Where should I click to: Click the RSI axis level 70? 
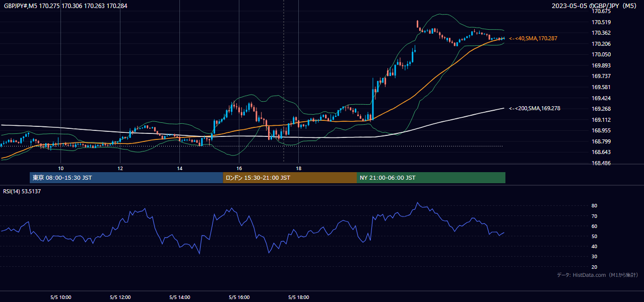coord(595,216)
